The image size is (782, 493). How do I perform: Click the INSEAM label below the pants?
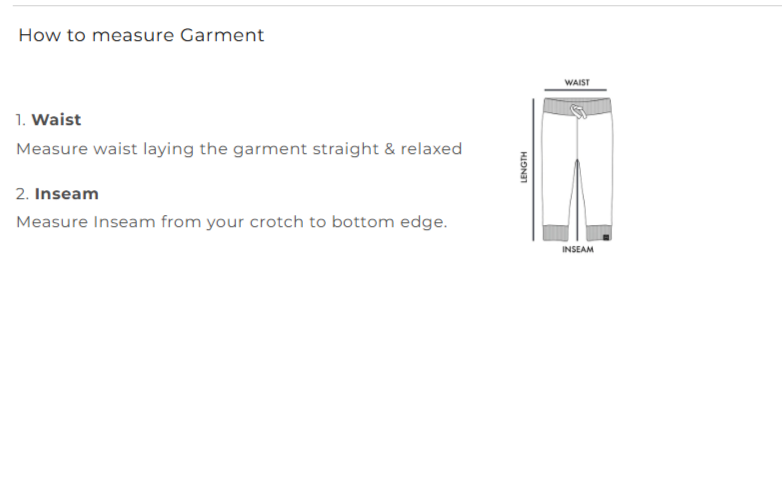tap(577, 250)
